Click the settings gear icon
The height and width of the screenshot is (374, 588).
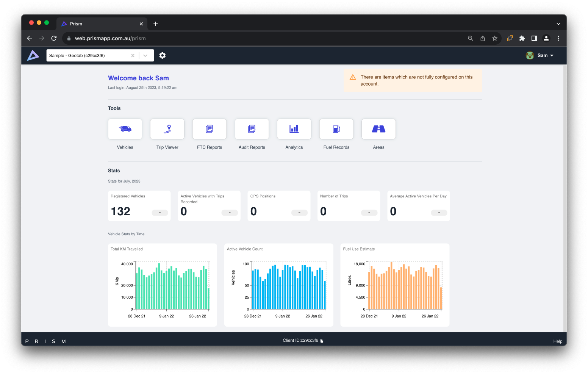click(x=163, y=56)
